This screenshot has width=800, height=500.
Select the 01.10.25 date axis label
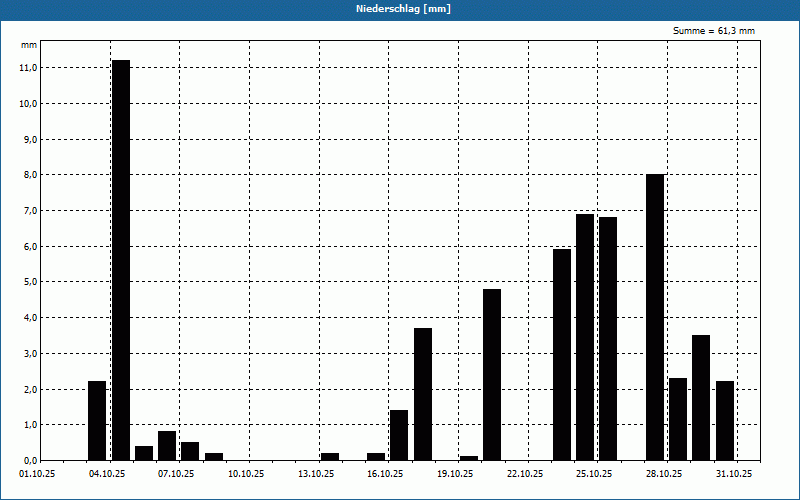click(x=37, y=474)
